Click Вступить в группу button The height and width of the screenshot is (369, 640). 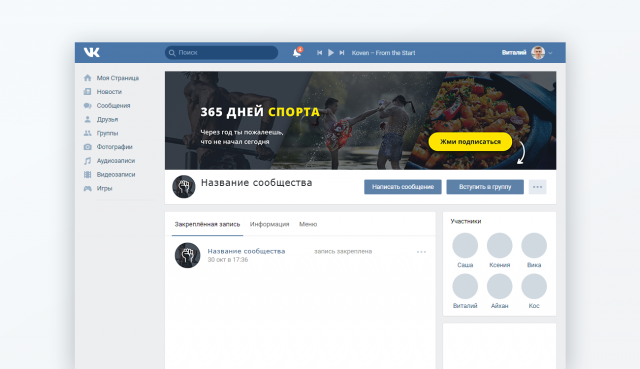[x=485, y=187]
